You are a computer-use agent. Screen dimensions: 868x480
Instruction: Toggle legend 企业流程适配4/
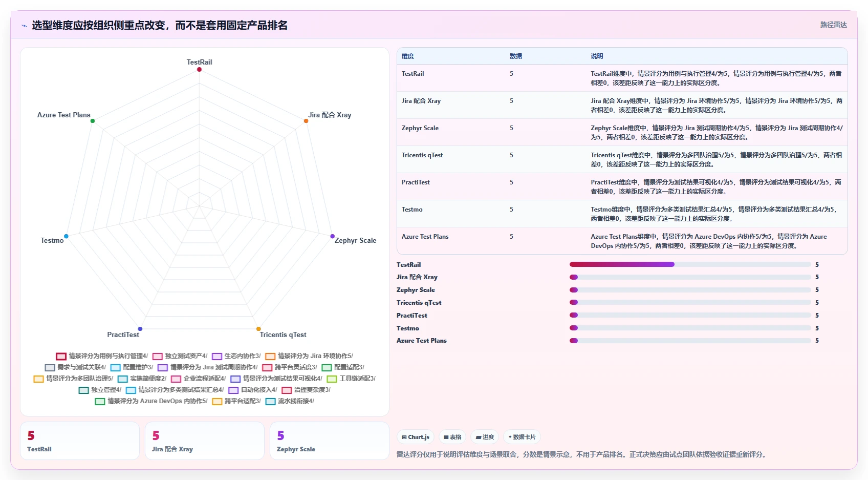(x=198, y=379)
